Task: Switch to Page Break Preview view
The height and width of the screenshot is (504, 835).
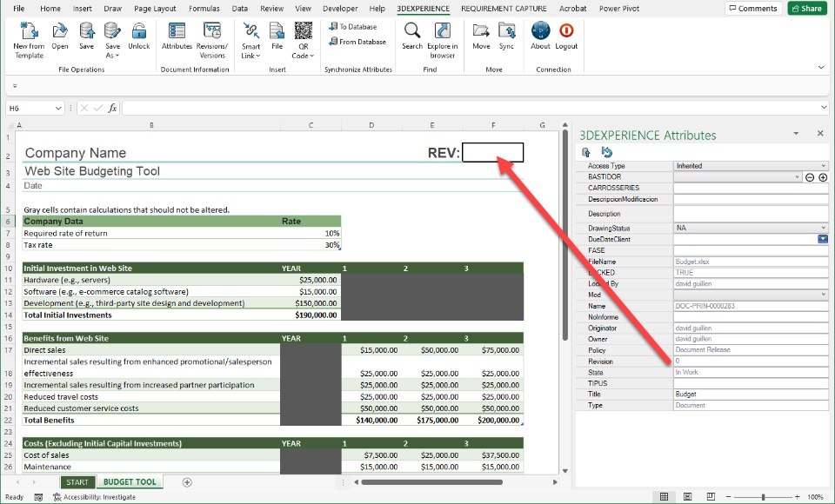Action: coord(711,497)
